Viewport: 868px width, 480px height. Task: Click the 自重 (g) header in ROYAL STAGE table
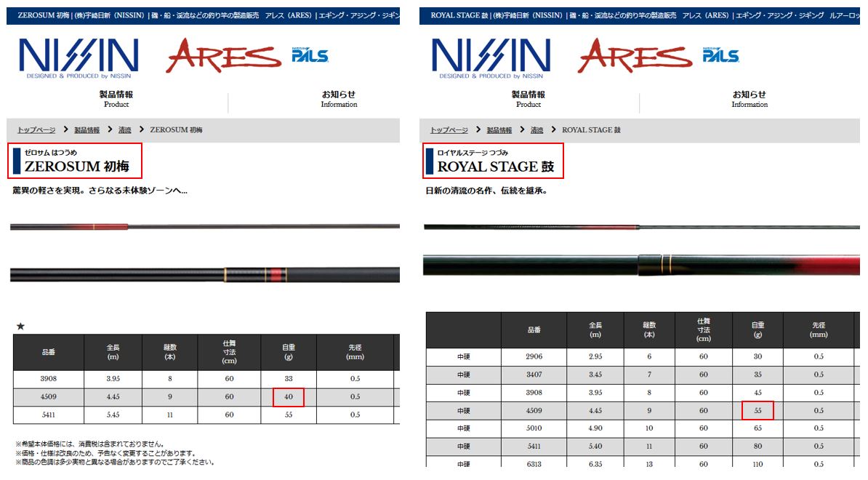(x=758, y=330)
